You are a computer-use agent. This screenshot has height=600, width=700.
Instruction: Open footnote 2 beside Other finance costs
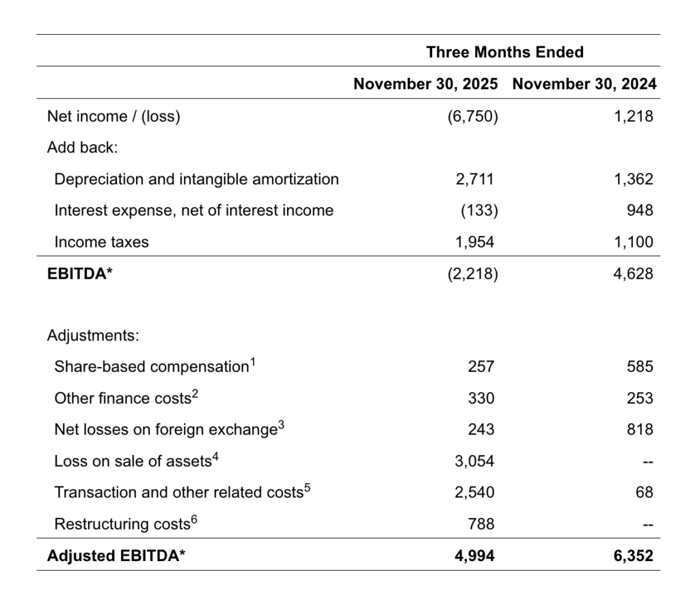click(195, 394)
